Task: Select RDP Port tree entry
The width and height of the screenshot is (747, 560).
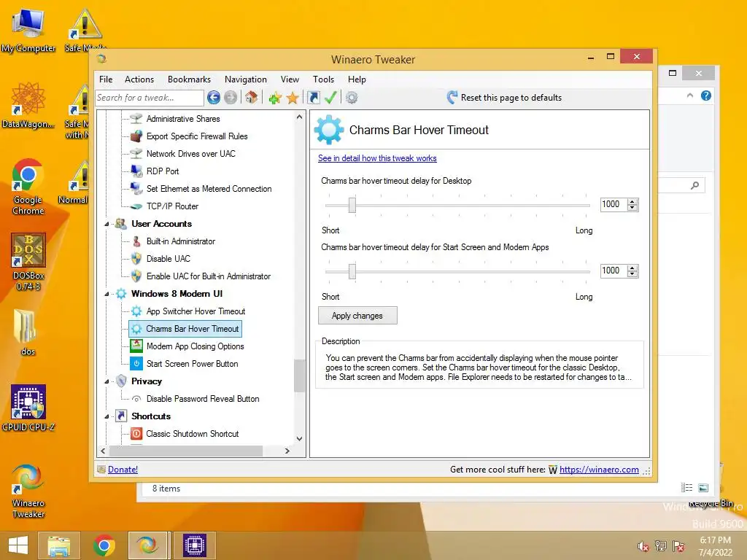Action: pyautogui.click(x=163, y=171)
